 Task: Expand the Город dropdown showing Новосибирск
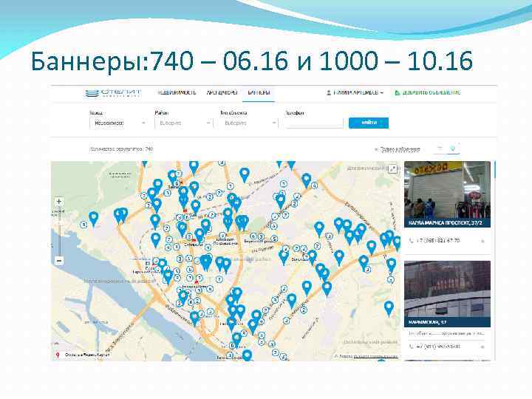[x=118, y=123]
